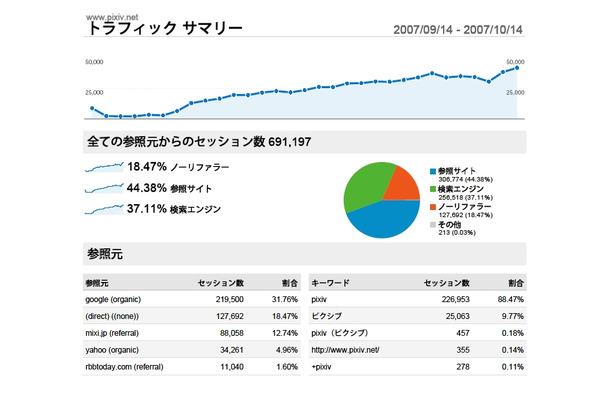
Task: Click the blue 参照サイト legend swatch
Action: [433, 171]
